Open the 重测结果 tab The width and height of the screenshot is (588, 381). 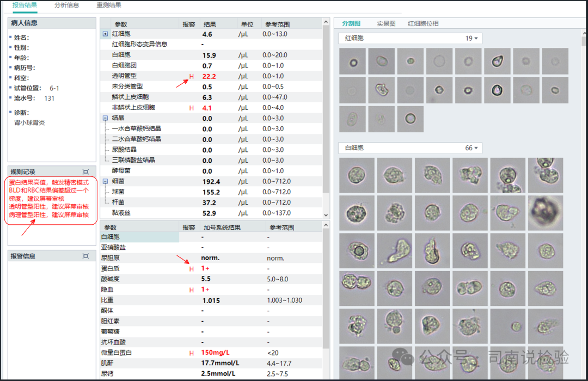coord(109,5)
